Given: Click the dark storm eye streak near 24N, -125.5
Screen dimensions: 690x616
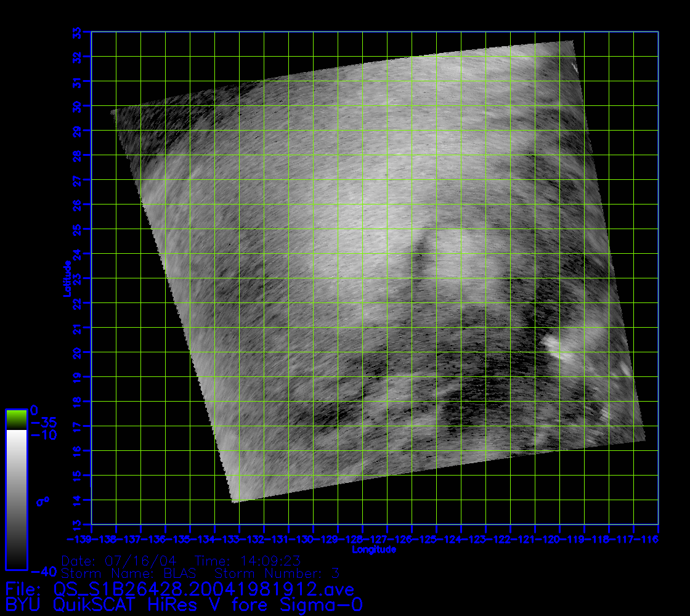Looking at the screenshot, I should [421, 253].
